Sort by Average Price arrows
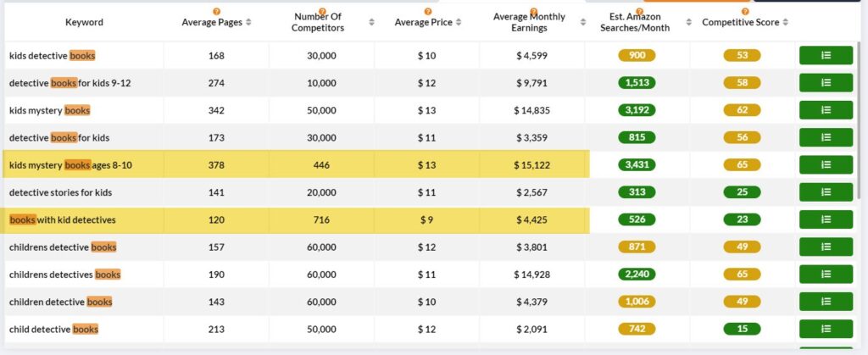Image resolution: width=868 pixels, height=355 pixels. (459, 23)
